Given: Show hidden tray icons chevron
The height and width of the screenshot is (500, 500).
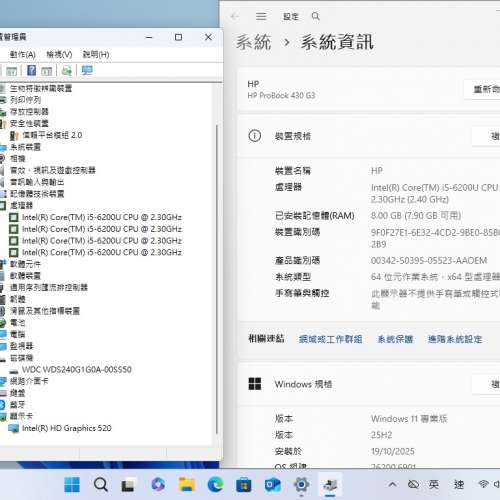Looking at the screenshot, I should (x=393, y=484).
